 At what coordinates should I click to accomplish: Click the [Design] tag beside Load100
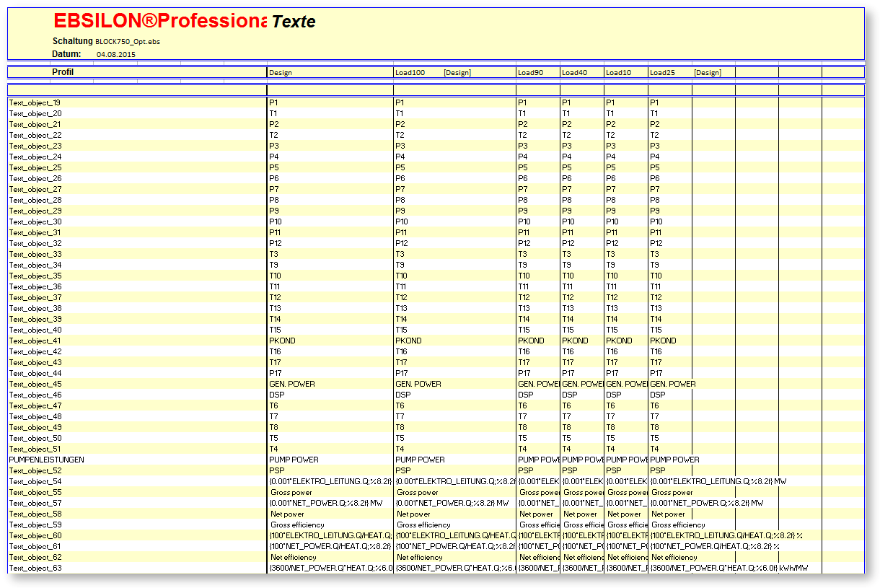click(457, 73)
